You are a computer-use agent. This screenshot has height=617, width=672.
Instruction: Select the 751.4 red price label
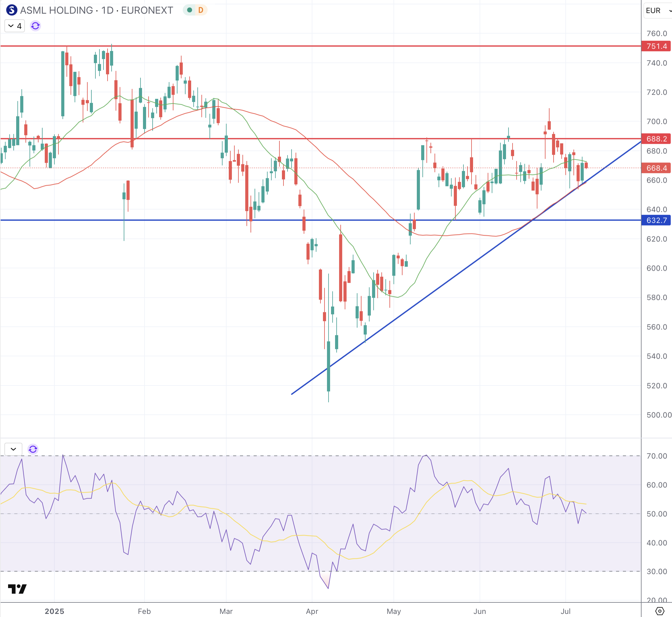tap(656, 46)
